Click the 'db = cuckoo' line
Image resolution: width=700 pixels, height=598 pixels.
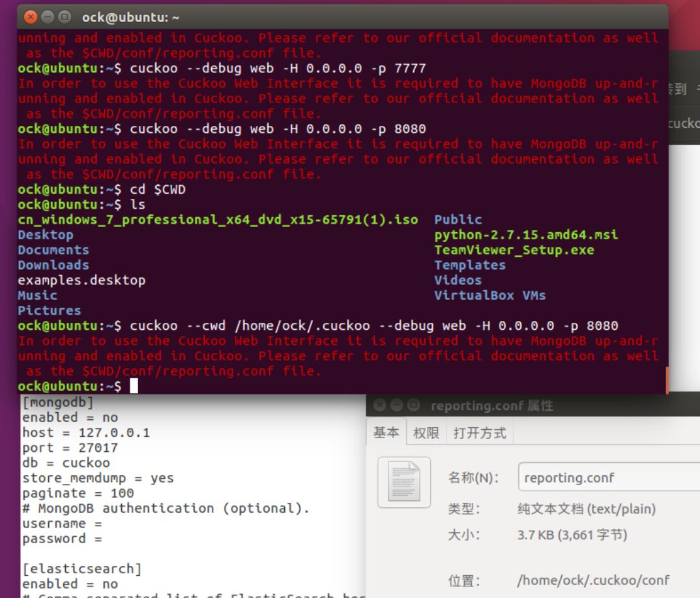tap(66, 463)
